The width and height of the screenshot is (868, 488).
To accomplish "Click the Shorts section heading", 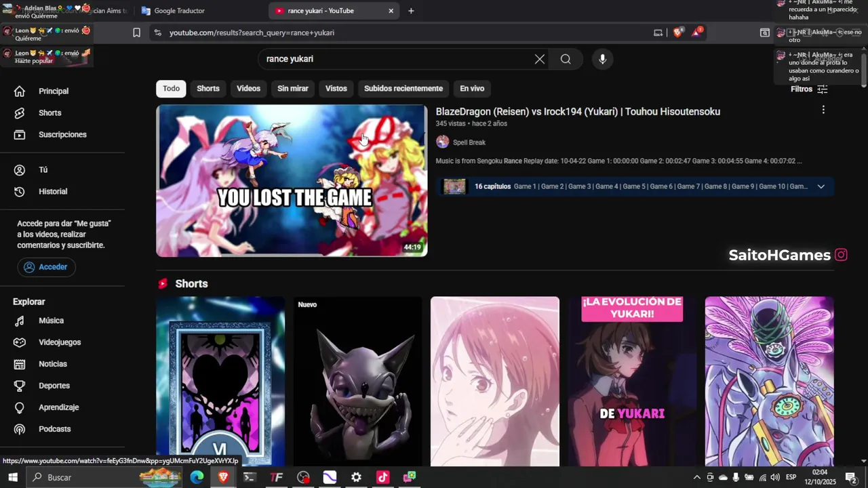I will point(191,283).
